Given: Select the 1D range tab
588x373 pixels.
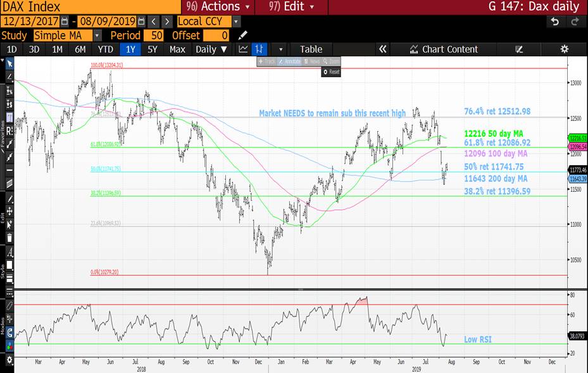Looking at the screenshot, I should click(11, 49).
